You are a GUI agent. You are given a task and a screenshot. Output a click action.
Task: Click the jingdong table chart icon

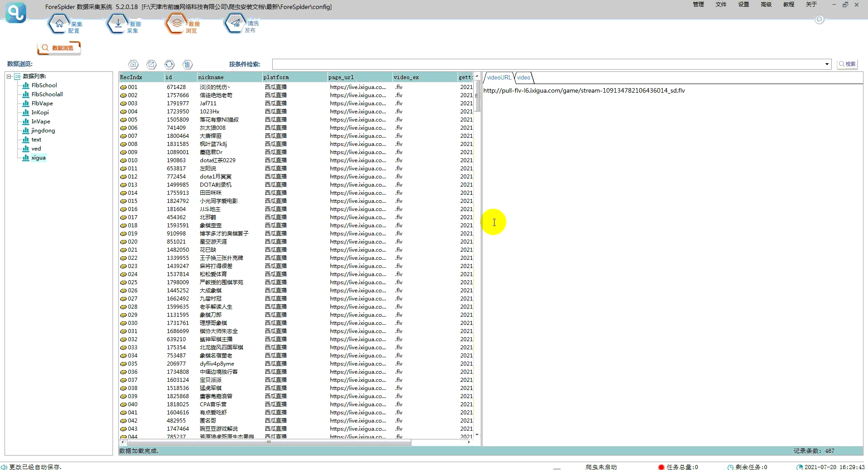click(x=26, y=130)
